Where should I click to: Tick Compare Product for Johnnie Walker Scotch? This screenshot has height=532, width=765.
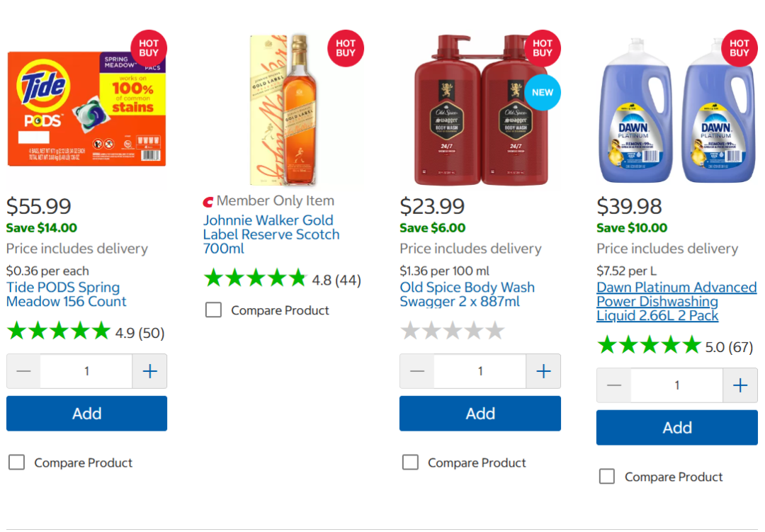213,310
